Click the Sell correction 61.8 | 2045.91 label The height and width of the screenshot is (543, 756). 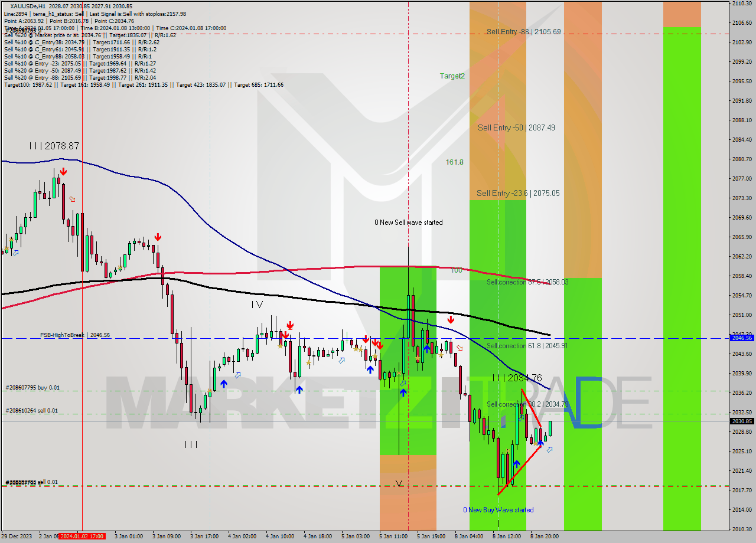tap(527, 346)
